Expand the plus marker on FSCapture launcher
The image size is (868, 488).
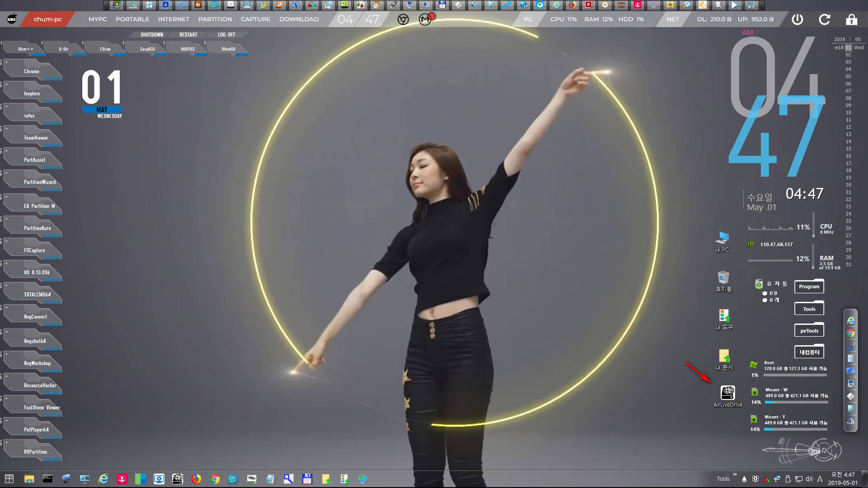click(6, 241)
